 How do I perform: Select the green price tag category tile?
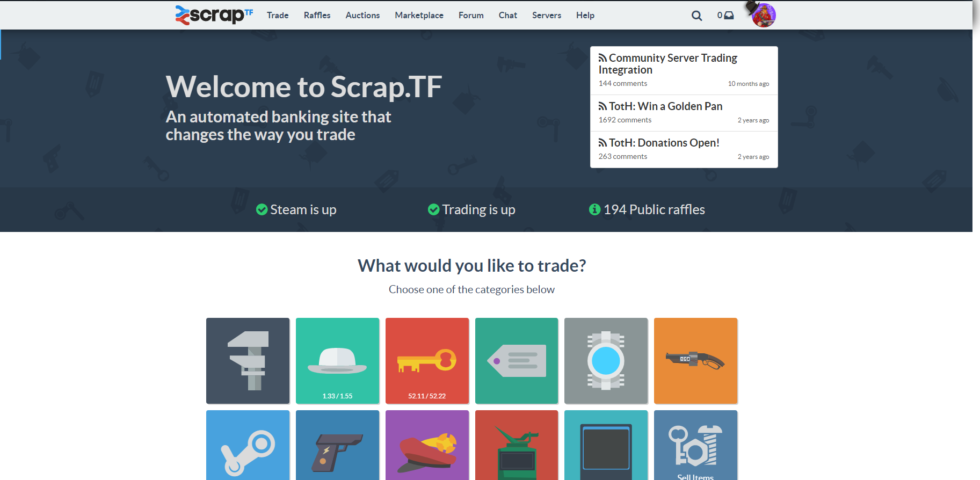(x=517, y=361)
